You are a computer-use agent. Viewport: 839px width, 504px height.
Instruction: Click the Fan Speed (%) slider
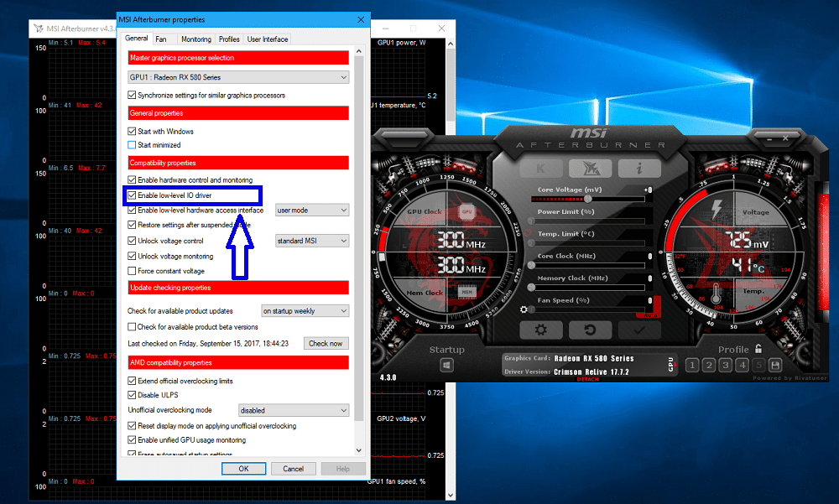click(587, 309)
